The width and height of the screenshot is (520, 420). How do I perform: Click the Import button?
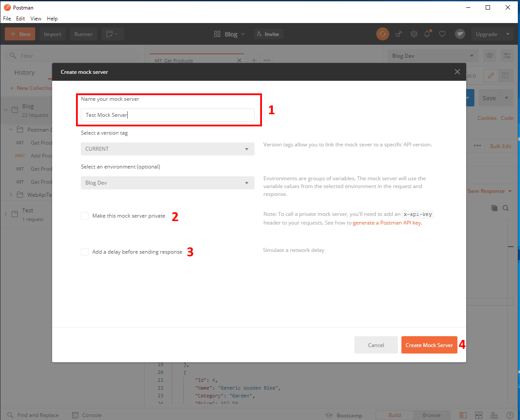coord(53,34)
